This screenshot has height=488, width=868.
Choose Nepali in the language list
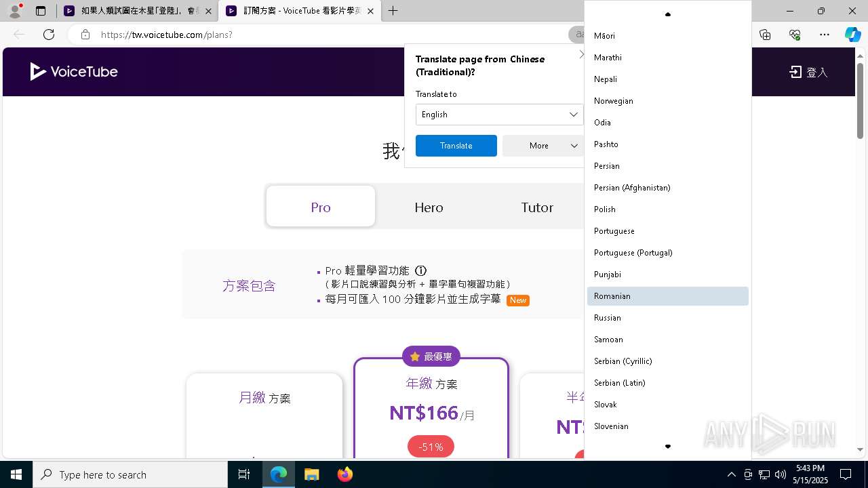point(668,79)
